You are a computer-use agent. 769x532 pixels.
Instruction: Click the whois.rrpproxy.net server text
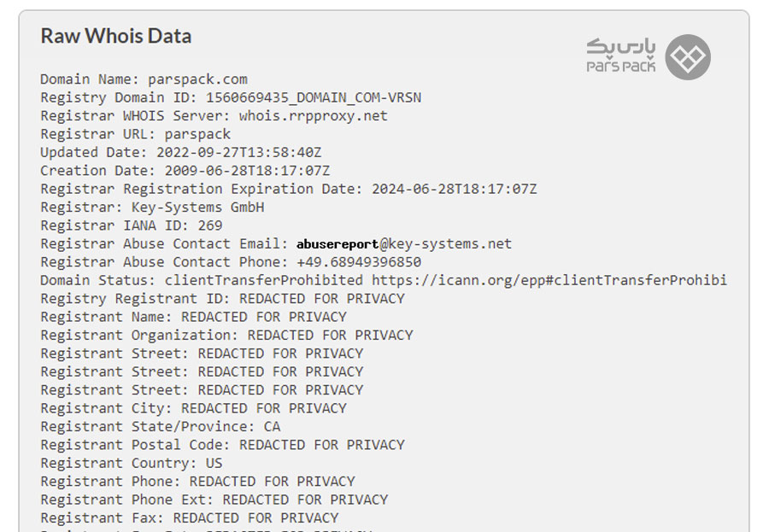point(313,116)
